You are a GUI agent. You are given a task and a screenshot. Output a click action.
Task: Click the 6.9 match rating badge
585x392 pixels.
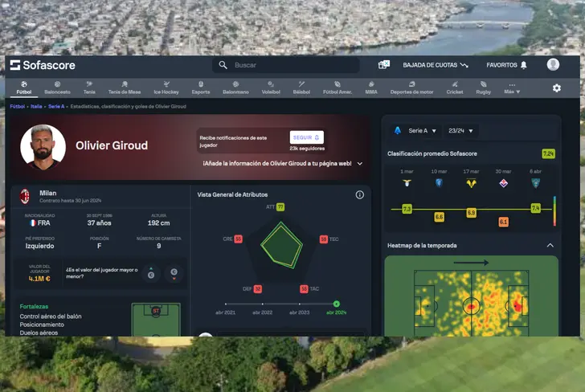(471, 213)
